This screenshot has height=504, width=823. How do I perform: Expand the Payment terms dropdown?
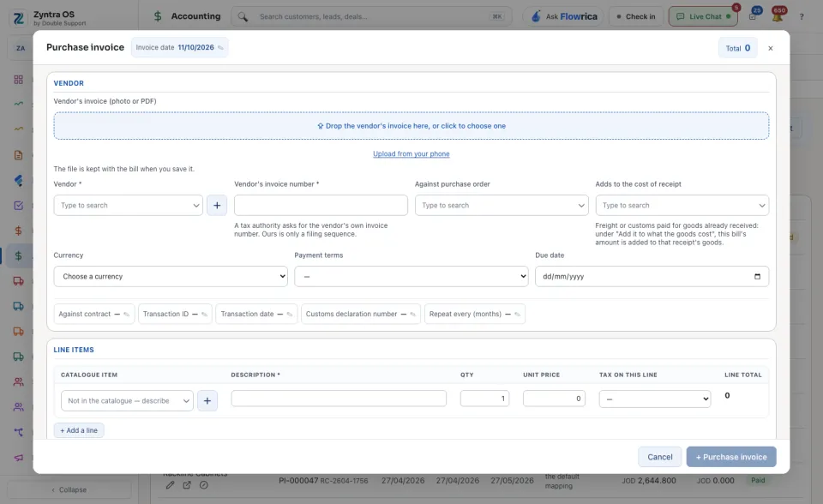[411, 277]
